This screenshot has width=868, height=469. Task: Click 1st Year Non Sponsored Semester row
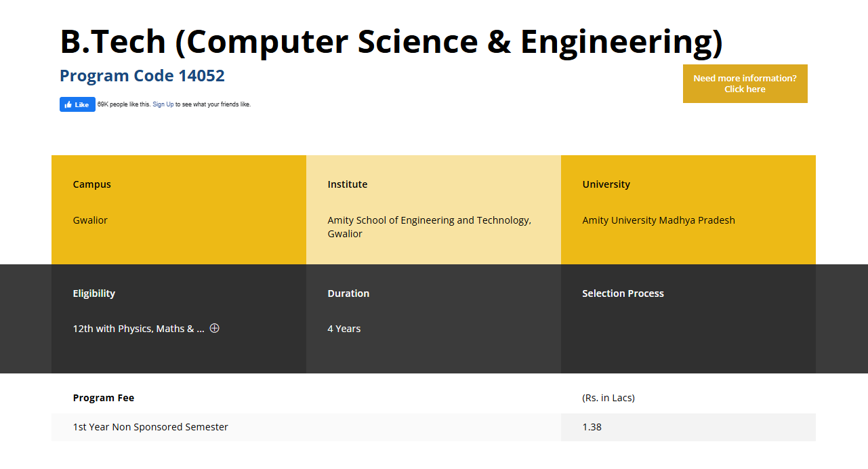150,427
